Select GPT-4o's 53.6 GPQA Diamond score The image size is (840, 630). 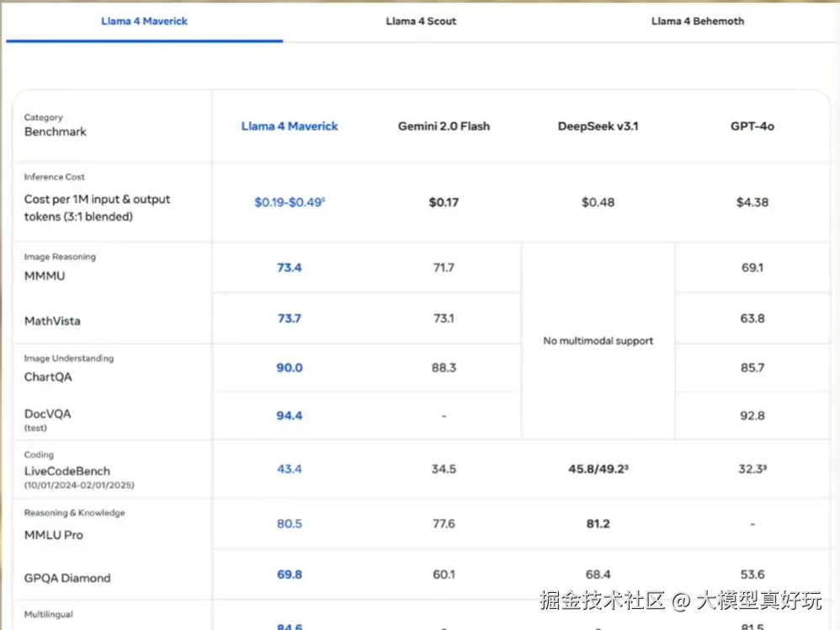coord(752,574)
